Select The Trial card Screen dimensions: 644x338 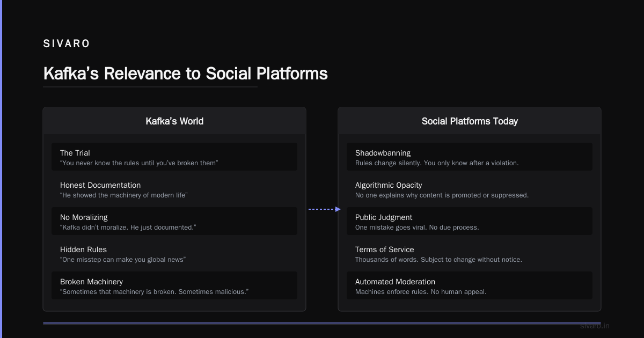pos(174,157)
